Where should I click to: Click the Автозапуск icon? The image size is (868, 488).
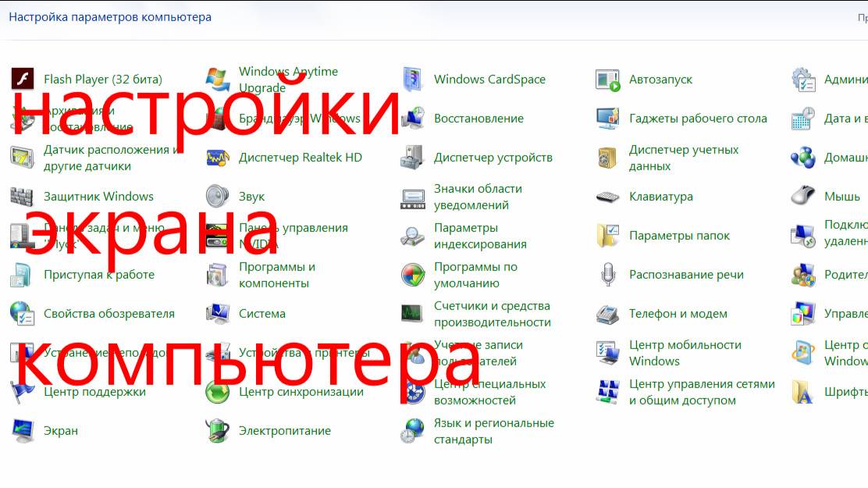[x=608, y=79]
